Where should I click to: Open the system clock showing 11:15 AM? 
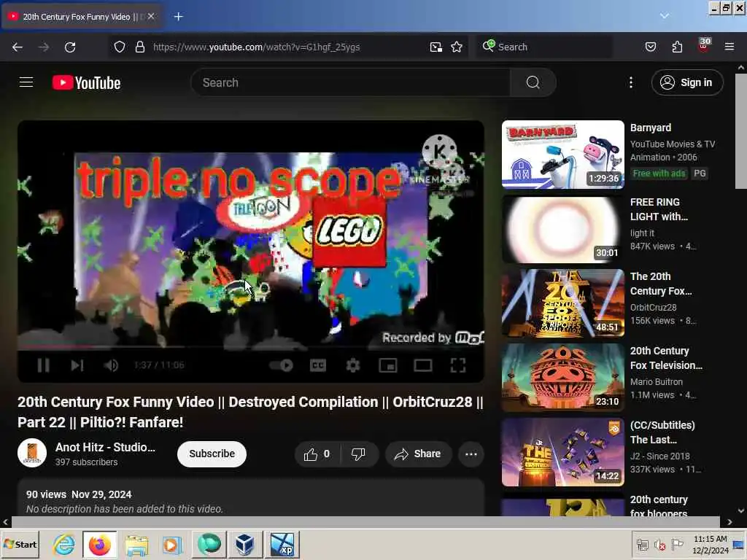pos(710,544)
